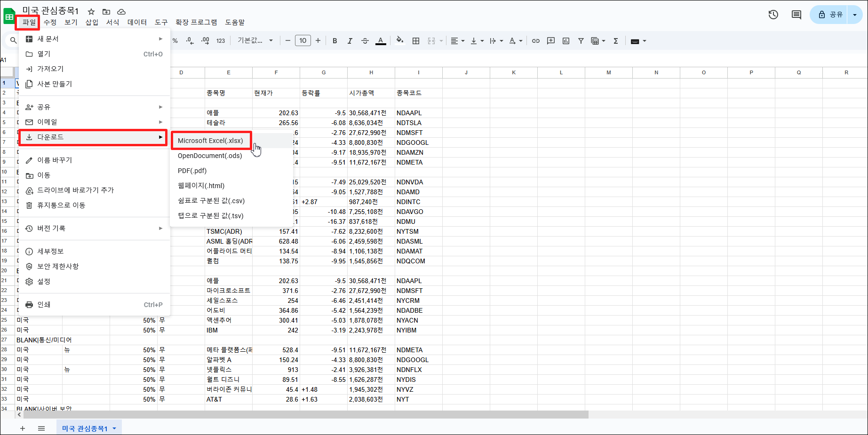Open text color picker
This screenshot has width=868, height=435.
381,41
